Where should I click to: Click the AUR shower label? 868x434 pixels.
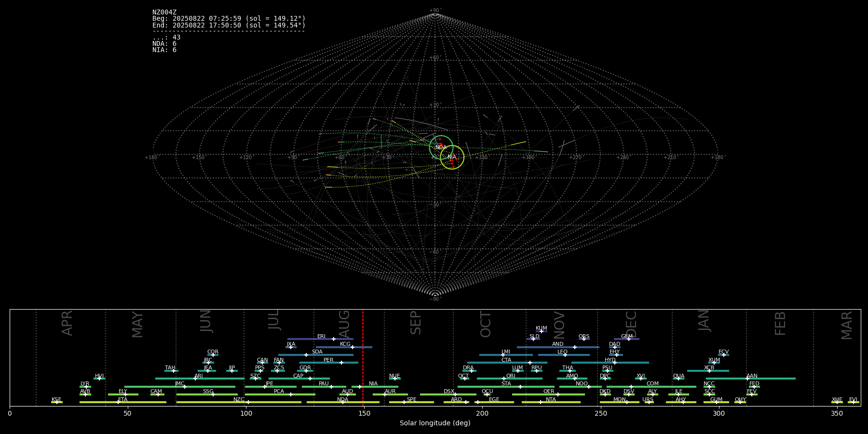(x=390, y=392)
